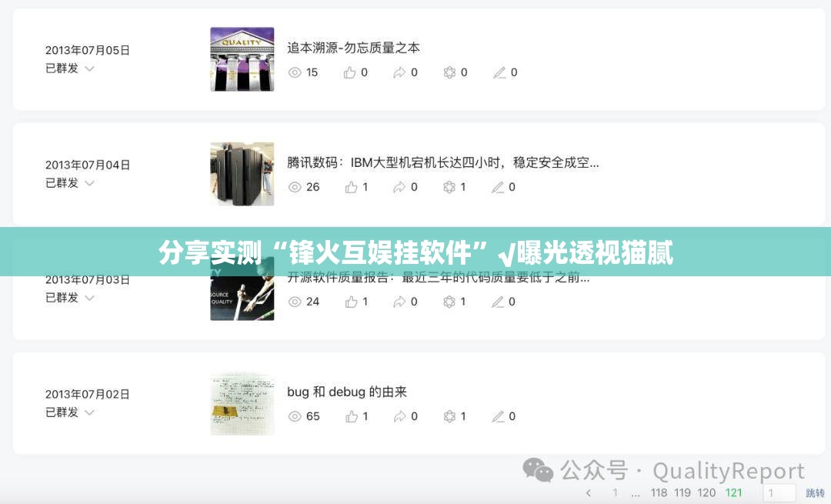Go to previous page with left chevron
831x504 pixels.
tap(589, 493)
